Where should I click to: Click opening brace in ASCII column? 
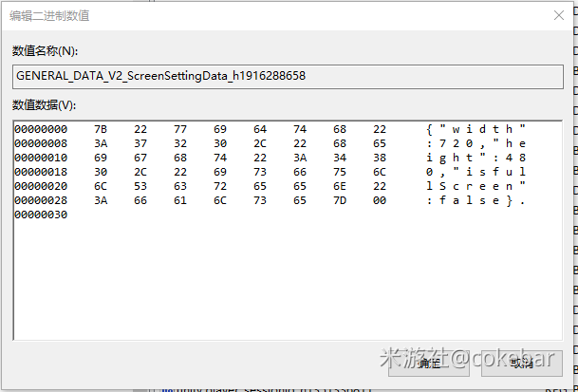coord(429,129)
